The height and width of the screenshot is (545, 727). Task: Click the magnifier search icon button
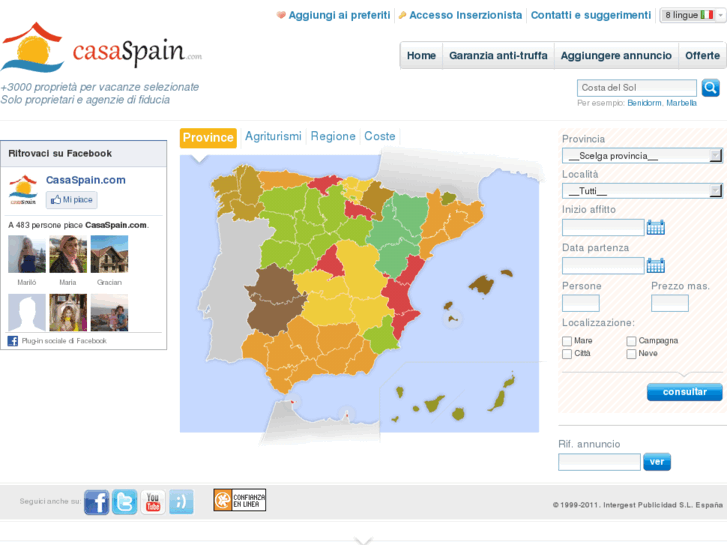coord(710,88)
